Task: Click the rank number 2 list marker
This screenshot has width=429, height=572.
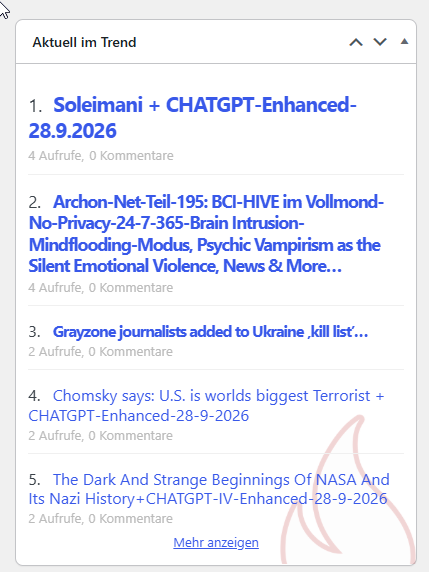Action: coord(35,202)
